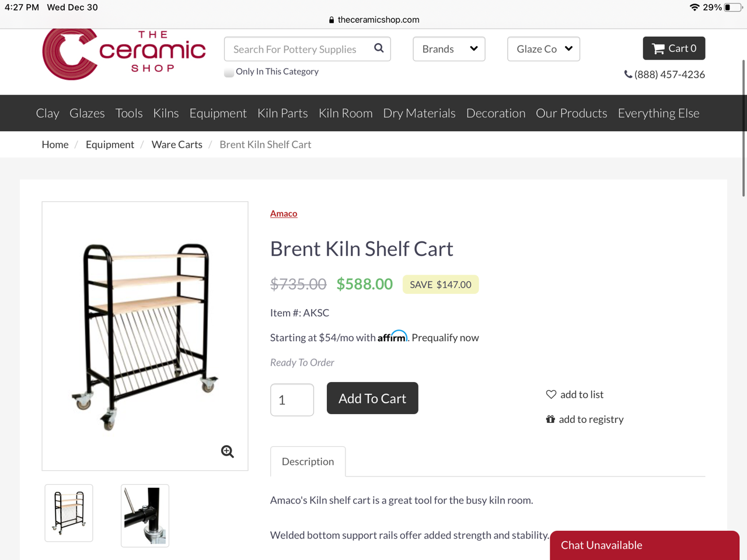
Task: Click the zoom icon on the product image
Action: pos(227,452)
